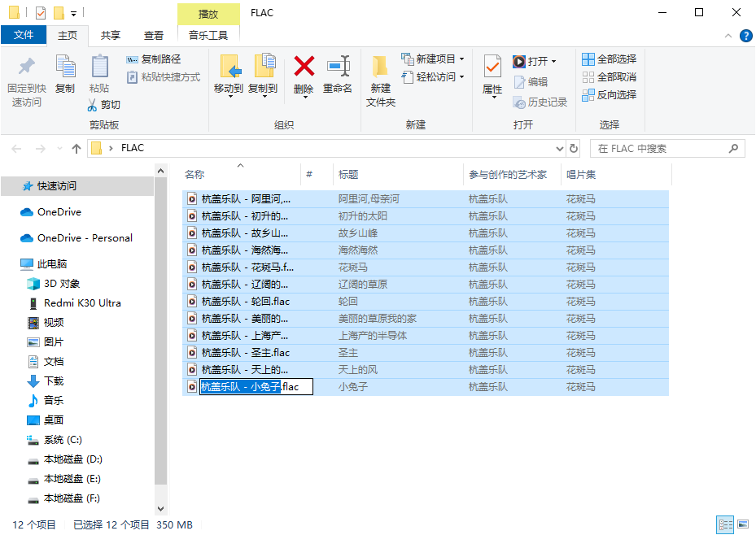Open the Properties (属性) ribbon icon

(x=492, y=67)
